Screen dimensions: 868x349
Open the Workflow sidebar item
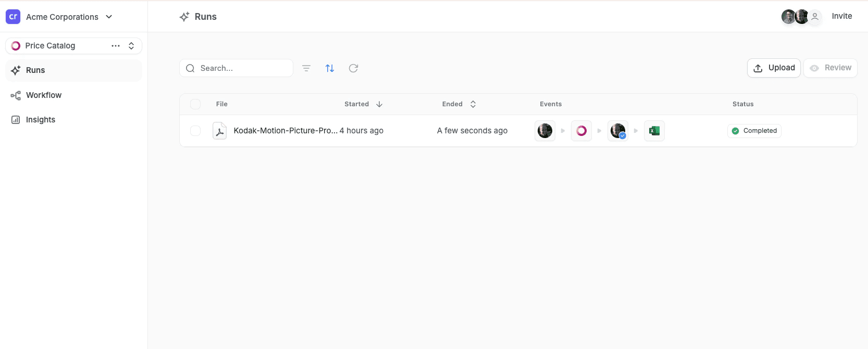pyautogui.click(x=73, y=95)
